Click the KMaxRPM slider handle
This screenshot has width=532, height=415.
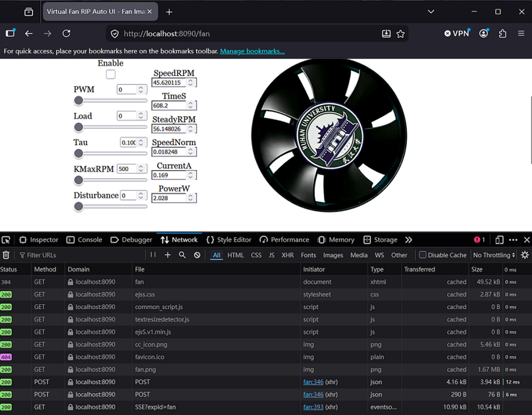pyautogui.click(x=78, y=180)
